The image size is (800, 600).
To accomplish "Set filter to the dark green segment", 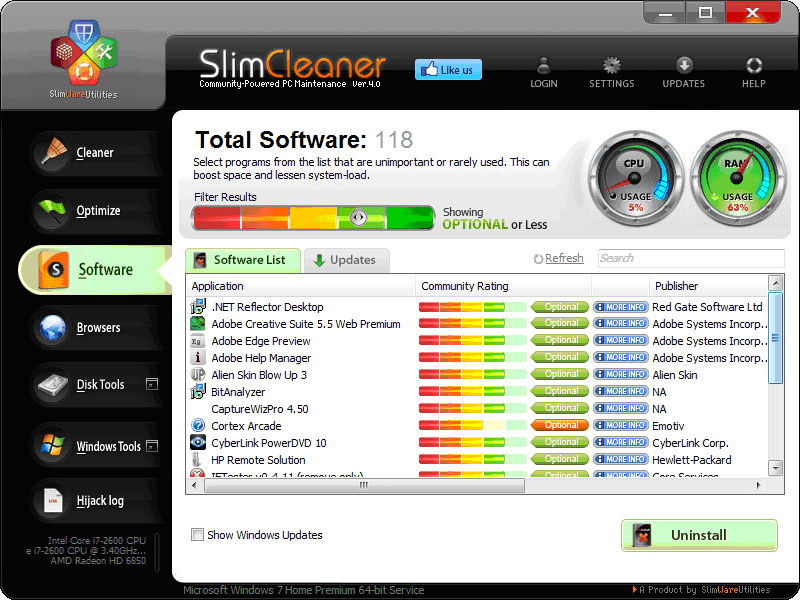I will pos(409,218).
